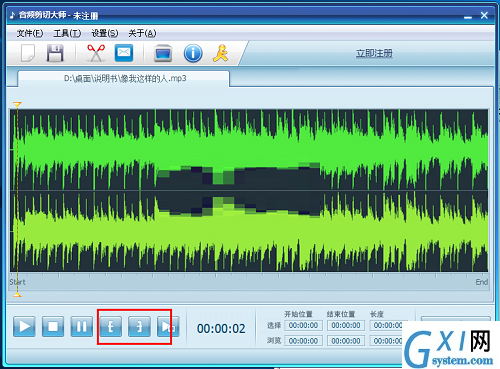The height and width of the screenshot is (369, 500).
Task: Click the window screen toolbar icon
Action: 163,53
